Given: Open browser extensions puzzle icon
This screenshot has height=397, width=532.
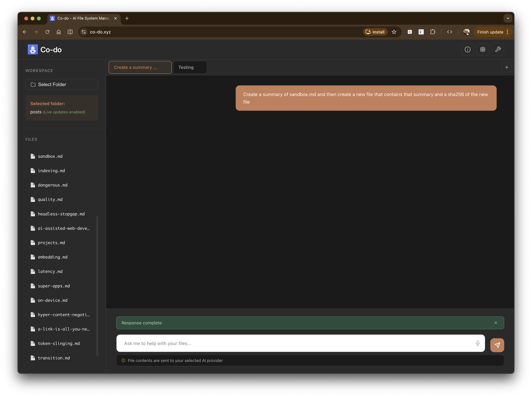Looking at the screenshot, I should pos(433,32).
